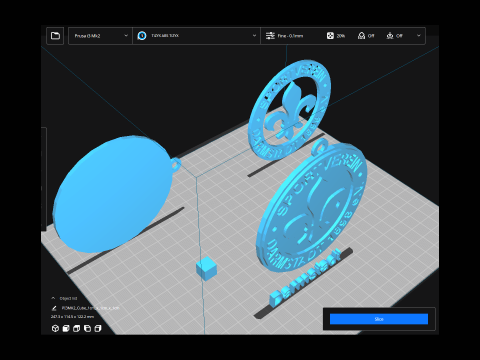The height and width of the screenshot is (360, 480).
Task: Click the pencil icon to rename the job
Action: pos(54,308)
